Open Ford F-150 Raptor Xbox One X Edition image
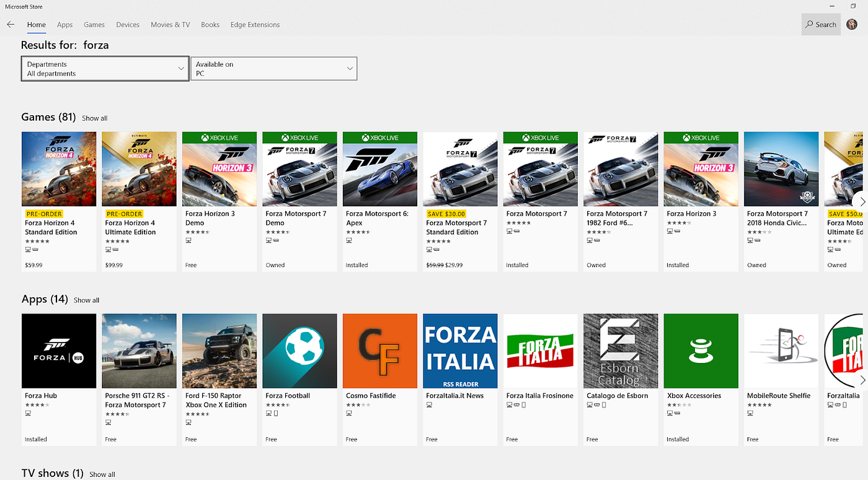Image resolution: width=868 pixels, height=480 pixels. [x=219, y=351]
